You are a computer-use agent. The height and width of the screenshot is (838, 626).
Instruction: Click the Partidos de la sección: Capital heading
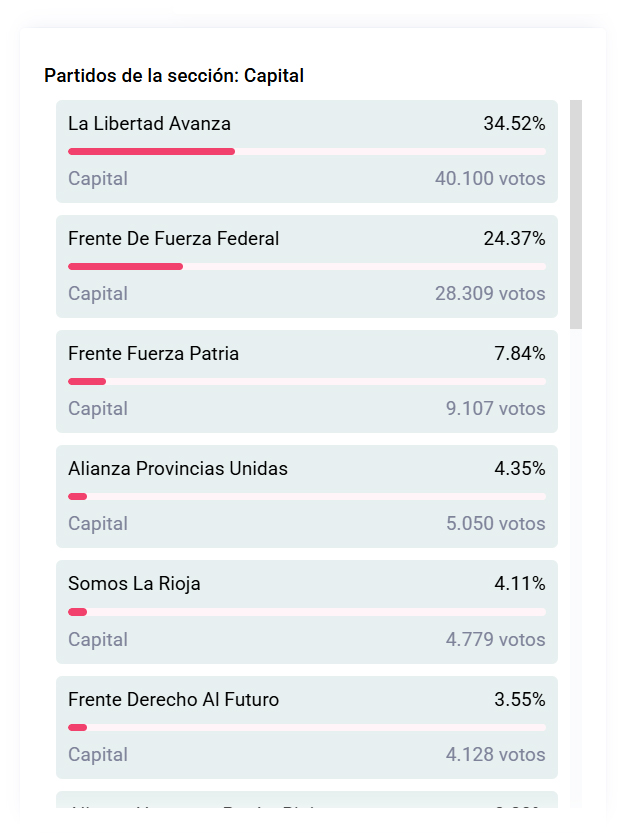(x=174, y=76)
